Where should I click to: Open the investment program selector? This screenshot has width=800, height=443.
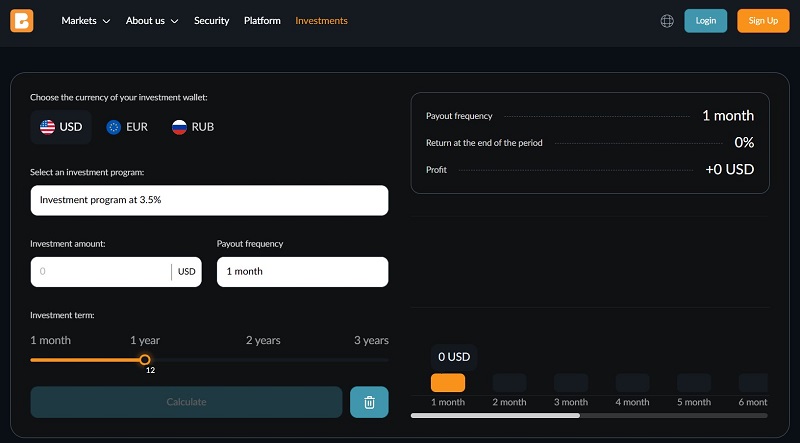[209, 200]
